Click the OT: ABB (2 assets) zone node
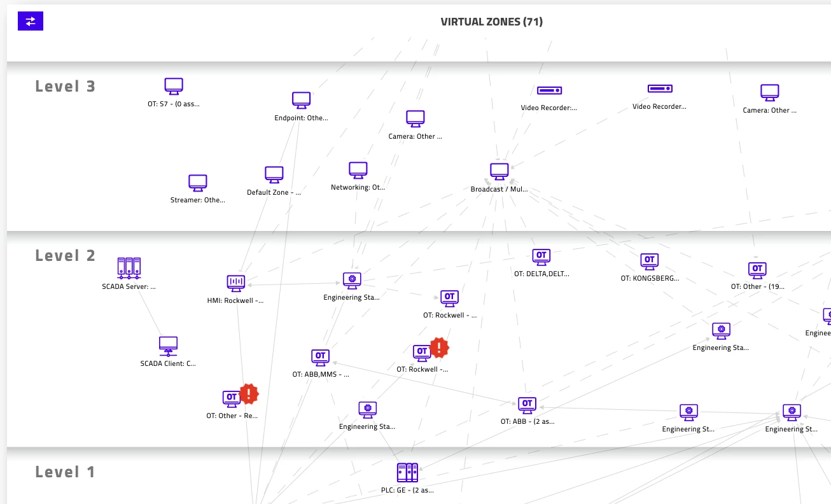This screenshot has height=504, width=831. click(x=527, y=404)
